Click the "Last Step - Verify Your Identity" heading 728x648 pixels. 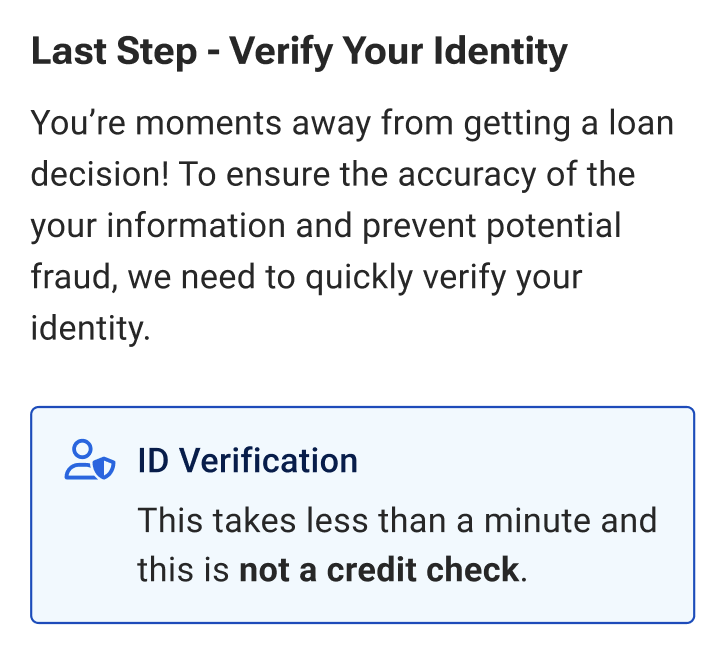tap(299, 51)
